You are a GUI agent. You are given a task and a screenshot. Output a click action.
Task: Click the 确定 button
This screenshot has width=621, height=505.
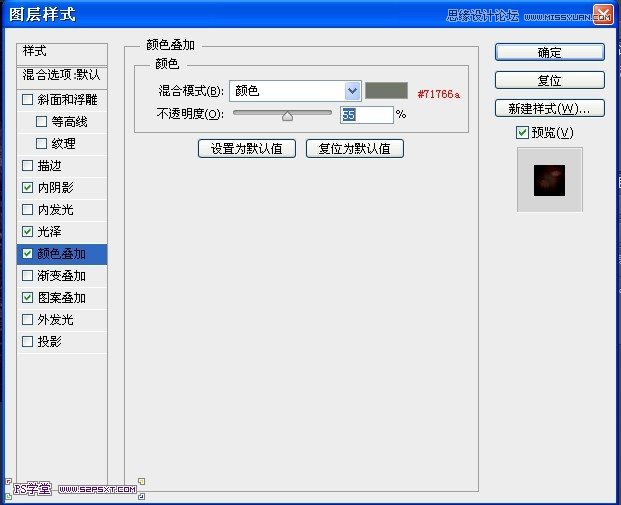coord(550,52)
